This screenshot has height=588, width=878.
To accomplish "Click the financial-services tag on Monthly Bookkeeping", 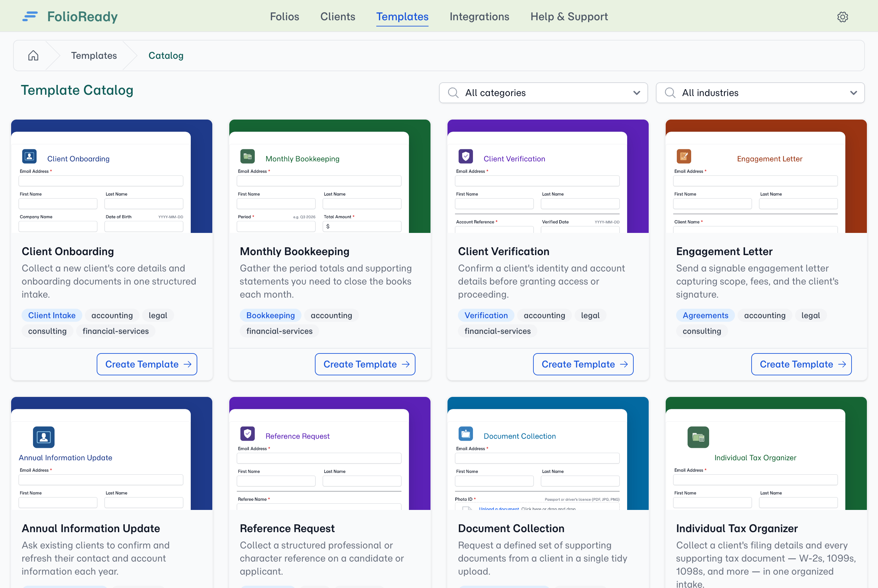I will [x=279, y=331].
